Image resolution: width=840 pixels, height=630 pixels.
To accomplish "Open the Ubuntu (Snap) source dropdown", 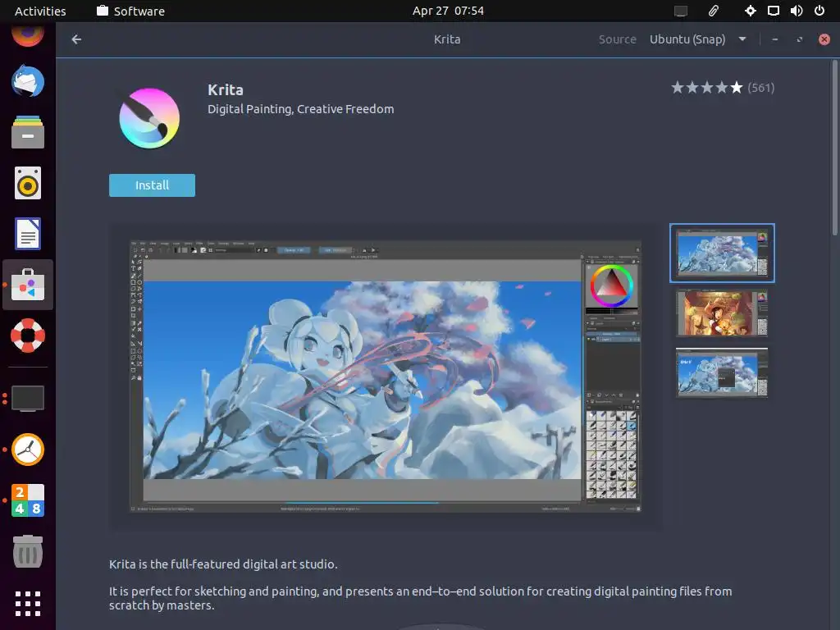I will tap(698, 39).
